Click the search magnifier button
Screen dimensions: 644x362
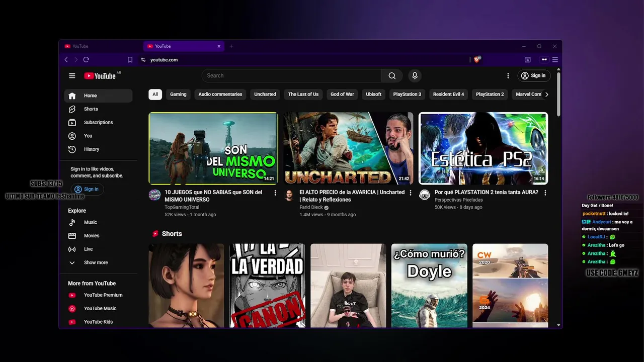point(392,76)
